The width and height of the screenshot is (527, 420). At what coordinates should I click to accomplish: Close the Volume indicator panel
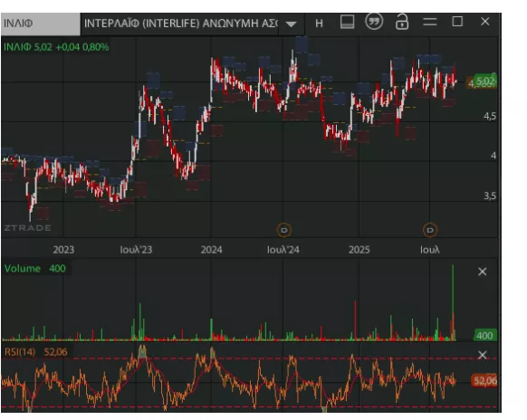pos(483,272)
